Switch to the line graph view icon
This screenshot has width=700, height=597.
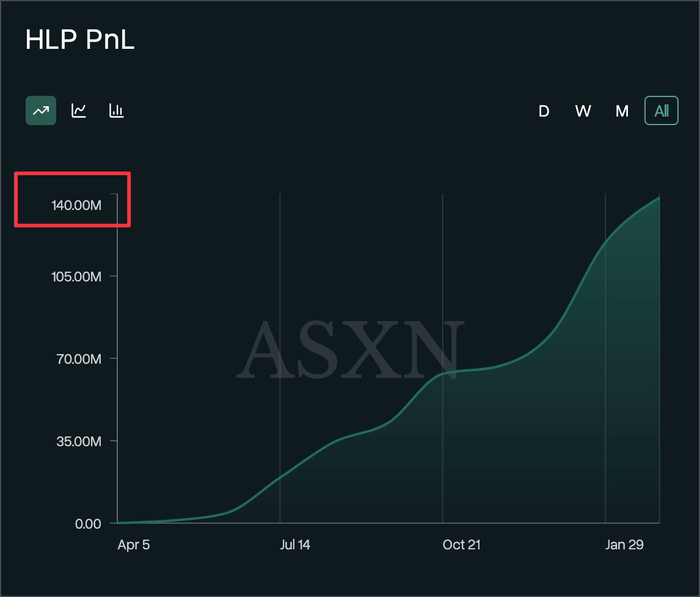79,110
